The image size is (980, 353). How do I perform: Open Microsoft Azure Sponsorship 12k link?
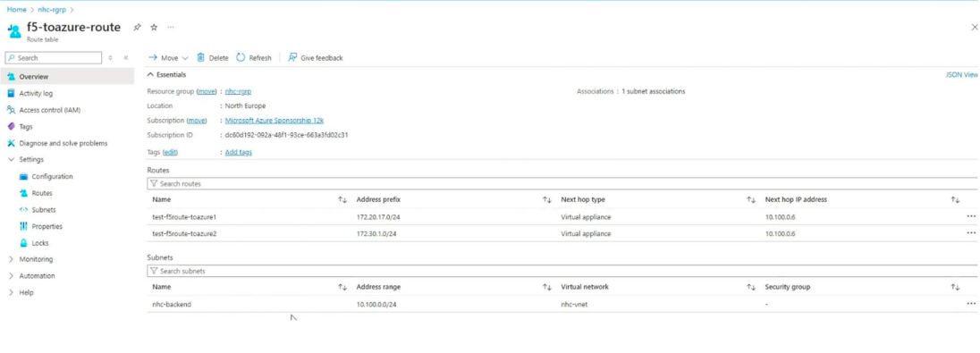pos(275,121)
